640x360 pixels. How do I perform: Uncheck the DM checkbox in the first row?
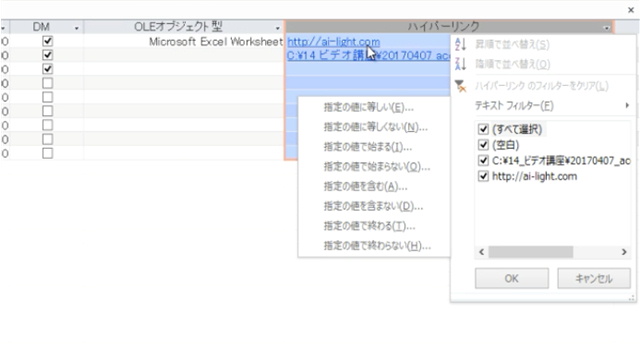[47, 41]
